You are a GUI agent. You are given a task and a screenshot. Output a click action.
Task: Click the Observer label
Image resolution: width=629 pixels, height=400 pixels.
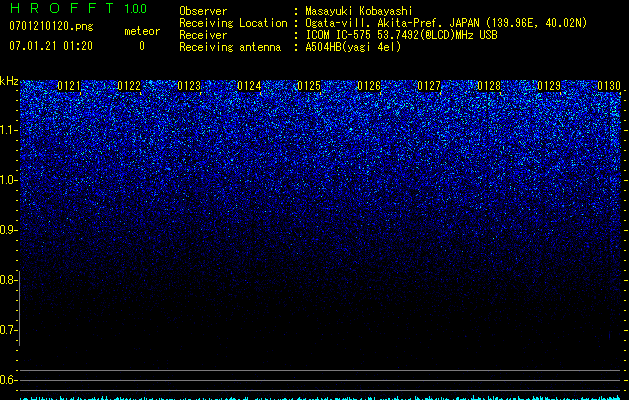203,11
